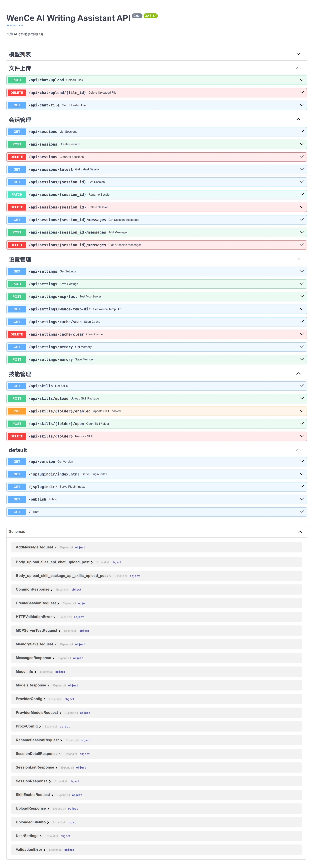Collapse the default section chevron
Image resolution: width=311 pixels, height=868 pixels.
click(x=298, y=450)
